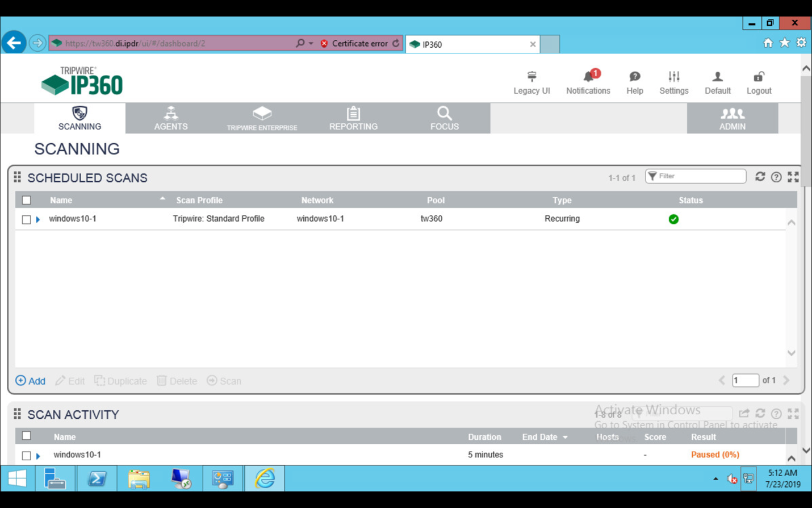
Task: Go back with browser back arrow
Action: [x=14, y=43]
